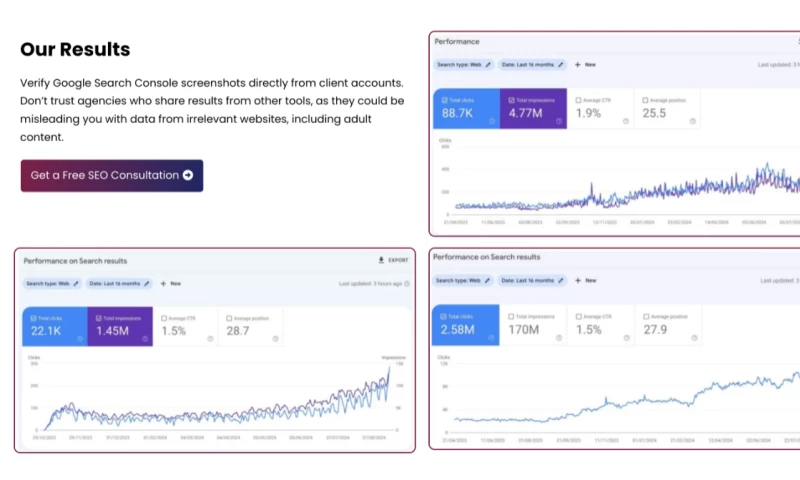The width and height of the screenshot is (800, 480).
Task: Click help icon on the 170M impressions card
Action: (557, 336)
